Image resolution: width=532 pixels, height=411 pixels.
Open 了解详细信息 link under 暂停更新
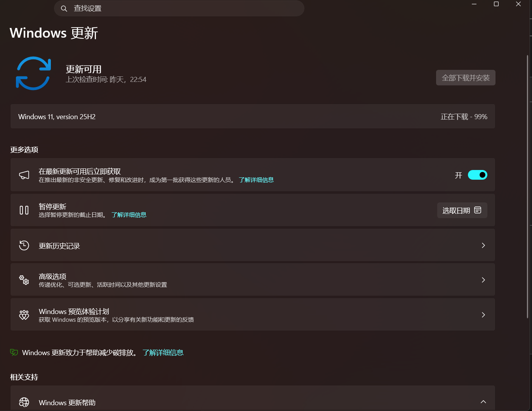pyautogui.click(x=129, y=215)
